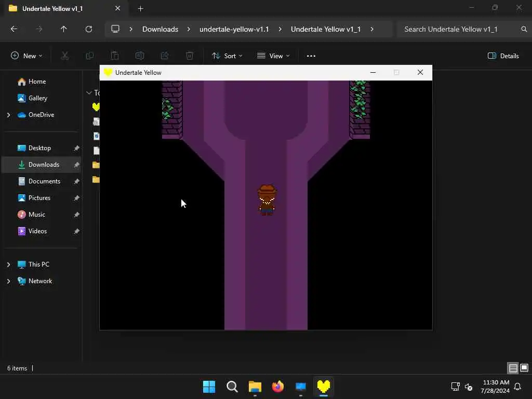Click Undertale Yellow v1_1 breadcrumb
This screenshot has height=399, width=532.
326,29
